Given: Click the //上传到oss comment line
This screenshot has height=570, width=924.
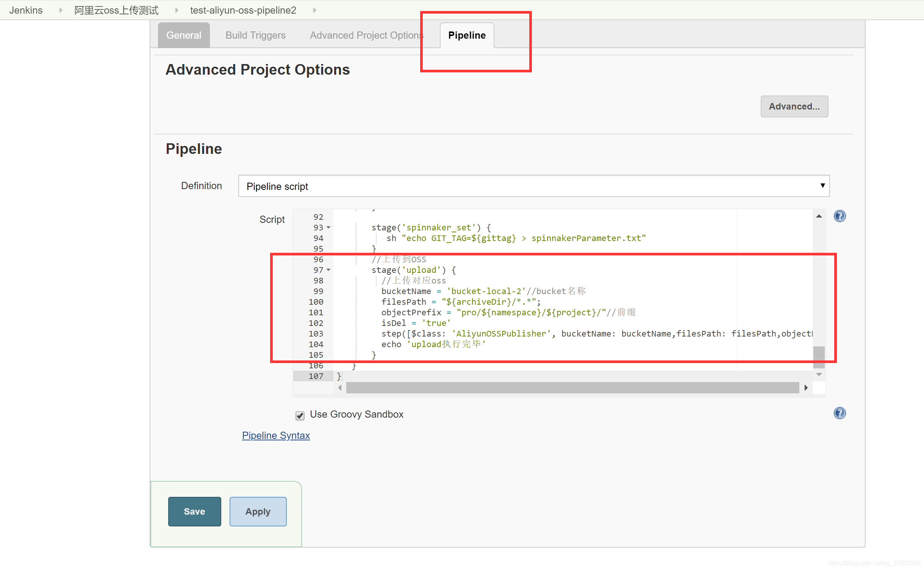Looking at the screenshot, I should [399, 259].
